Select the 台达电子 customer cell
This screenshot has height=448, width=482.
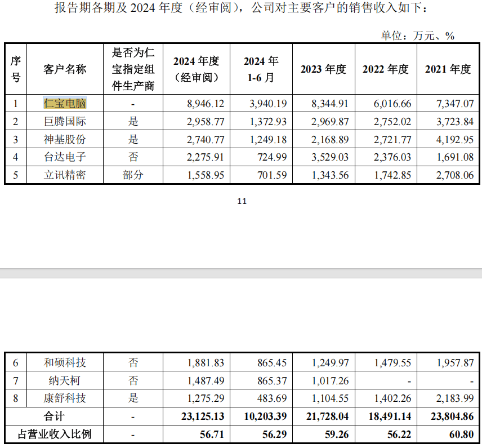pyautogui.click(x=65, y=157)
